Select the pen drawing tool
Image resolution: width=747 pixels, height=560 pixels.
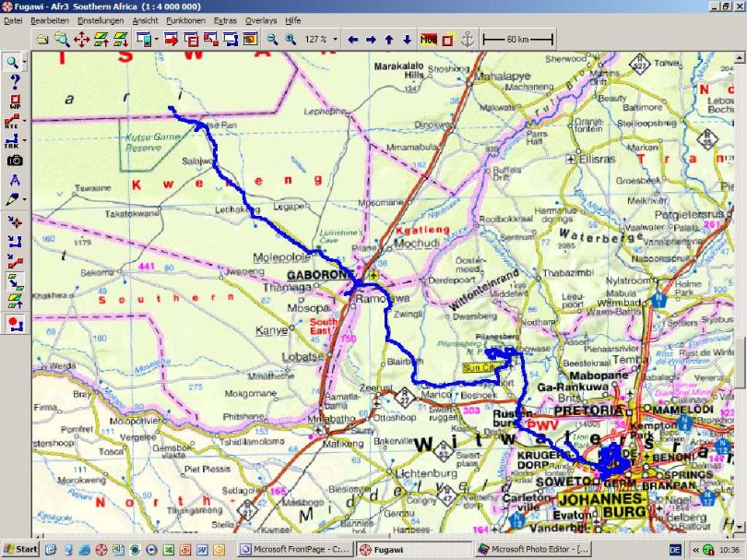(12, 199)
